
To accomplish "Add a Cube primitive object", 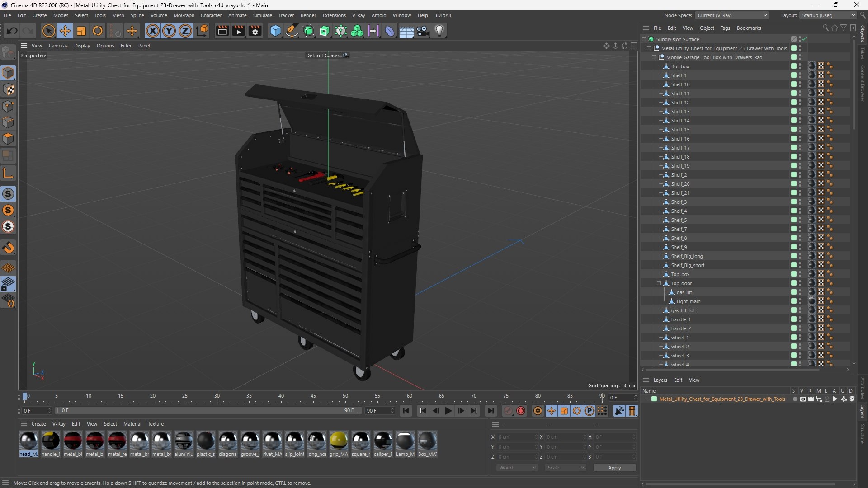I will [275, 31].
